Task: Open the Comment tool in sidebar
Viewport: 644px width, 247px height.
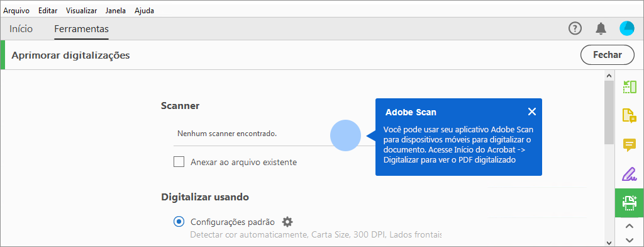Action: [629, 144]
